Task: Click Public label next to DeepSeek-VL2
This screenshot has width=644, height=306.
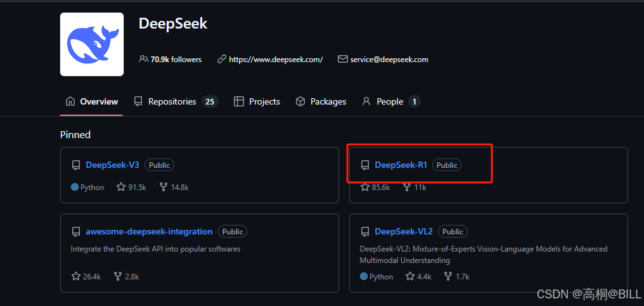Action: [x=453, y=232]
